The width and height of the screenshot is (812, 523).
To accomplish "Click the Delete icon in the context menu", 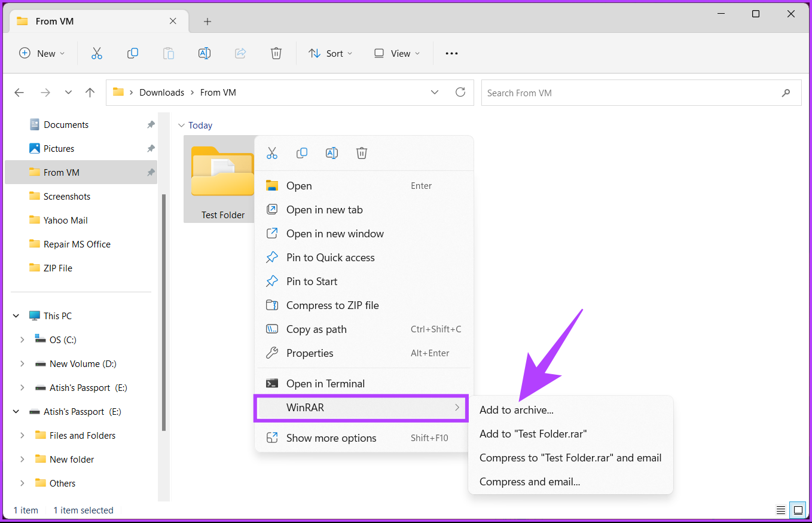I will [362, 153].
